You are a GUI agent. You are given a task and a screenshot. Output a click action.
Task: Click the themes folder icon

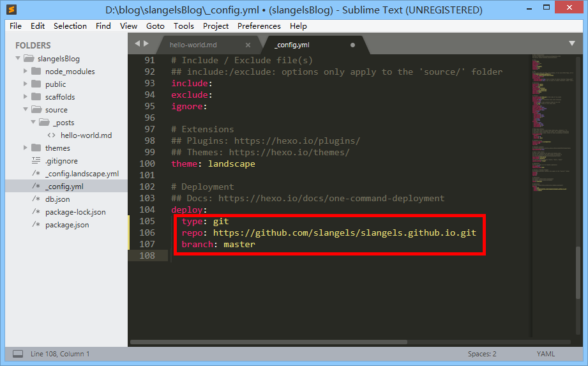tap(36, 148)
